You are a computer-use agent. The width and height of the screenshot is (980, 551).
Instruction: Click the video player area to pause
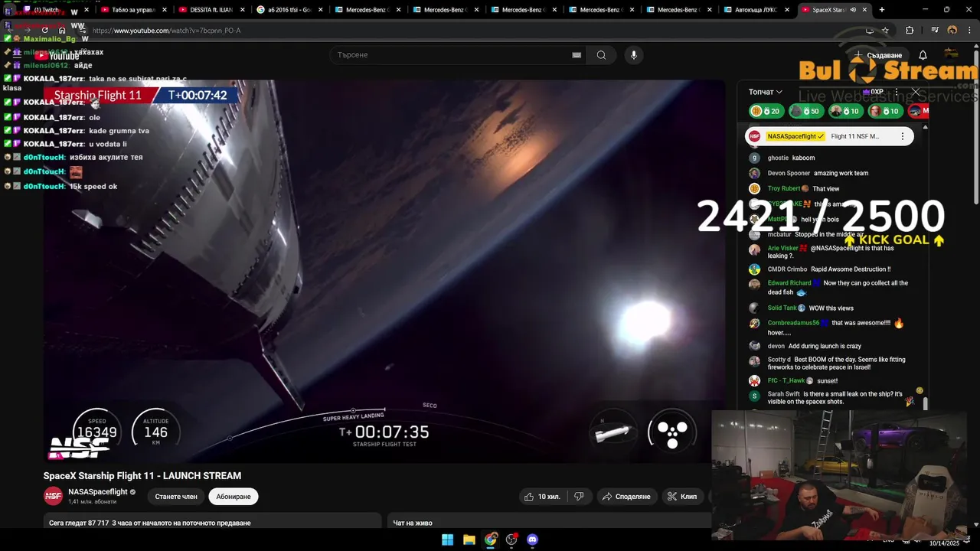(384, 272)
